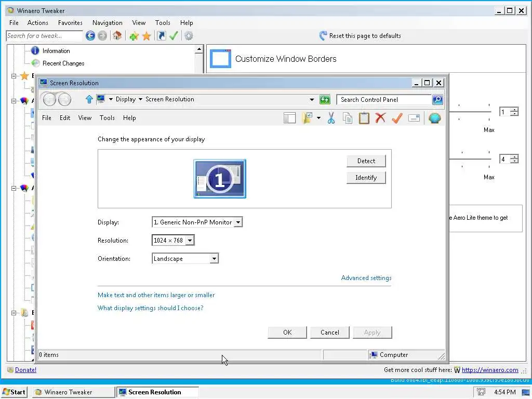Click the Copy pages icon

(x=348, y=118)
